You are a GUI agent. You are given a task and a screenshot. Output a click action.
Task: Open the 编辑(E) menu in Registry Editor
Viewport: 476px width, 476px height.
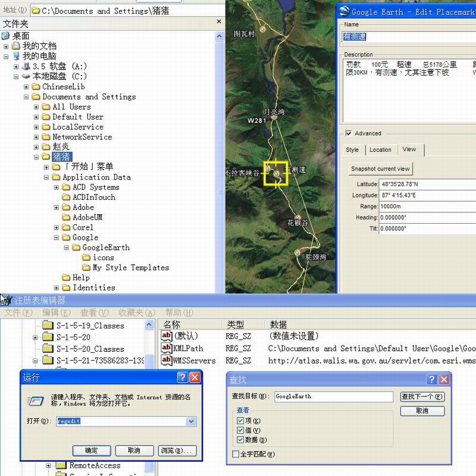pos(57,312)
